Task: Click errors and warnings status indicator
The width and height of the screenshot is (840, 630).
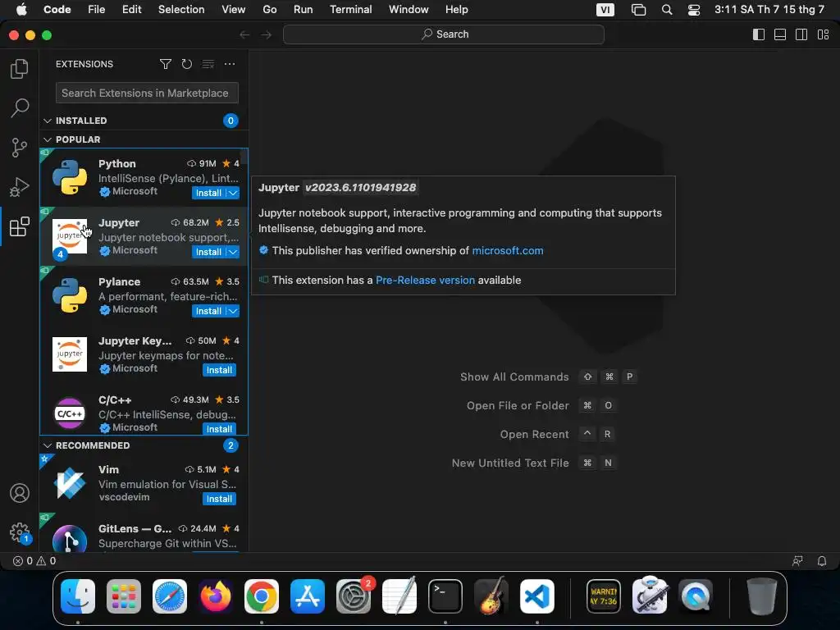Action: click(x=34, y=561)
